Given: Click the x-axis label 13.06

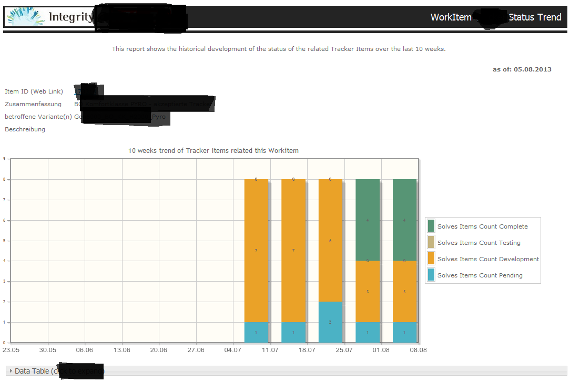Looking at the screenshot, I should tap(122, 350).
